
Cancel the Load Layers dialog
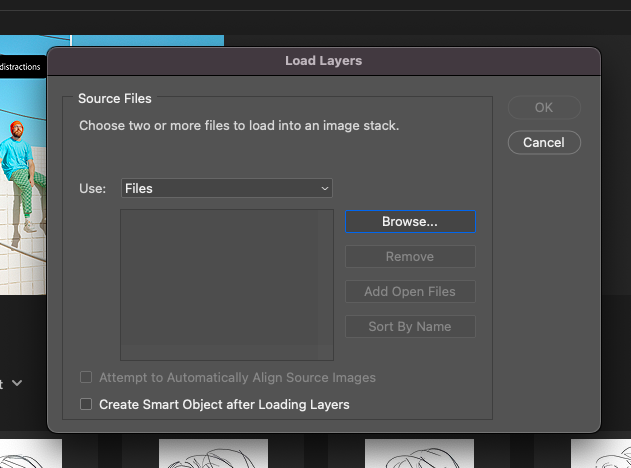[x=543, y=142]
